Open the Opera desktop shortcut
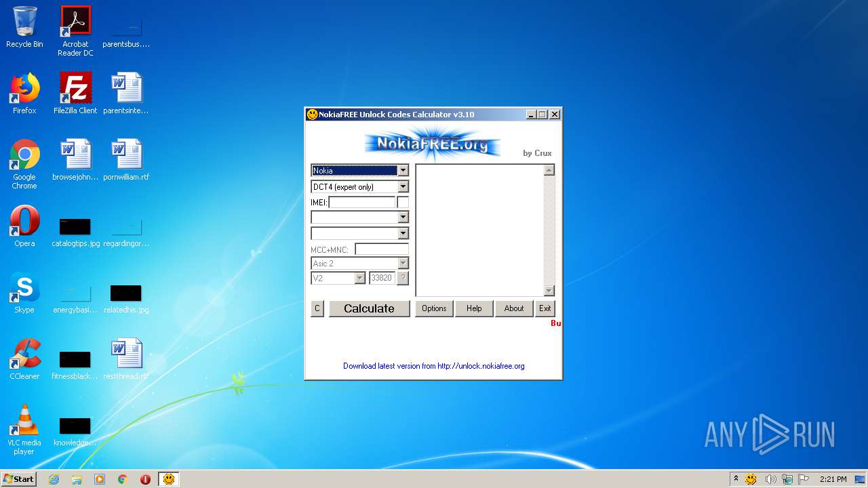Image resolution: width=868 pixels, height=488 pixels. [x=24, y=226]
